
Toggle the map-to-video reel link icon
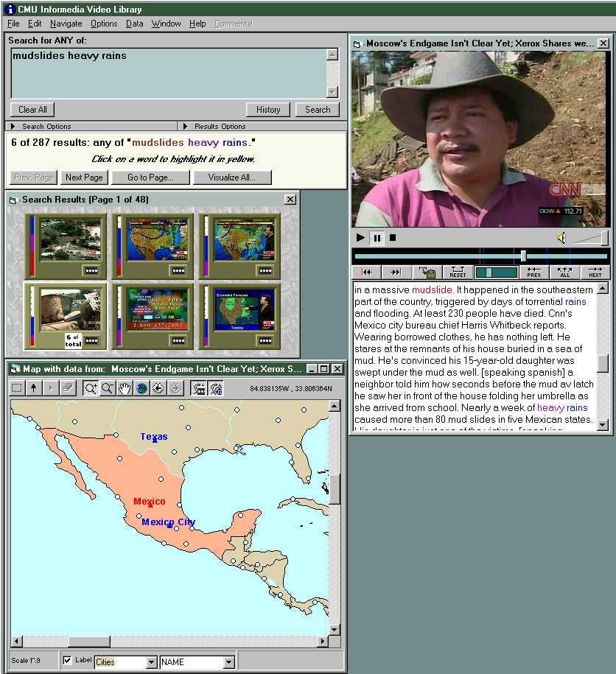pos(215,388)
